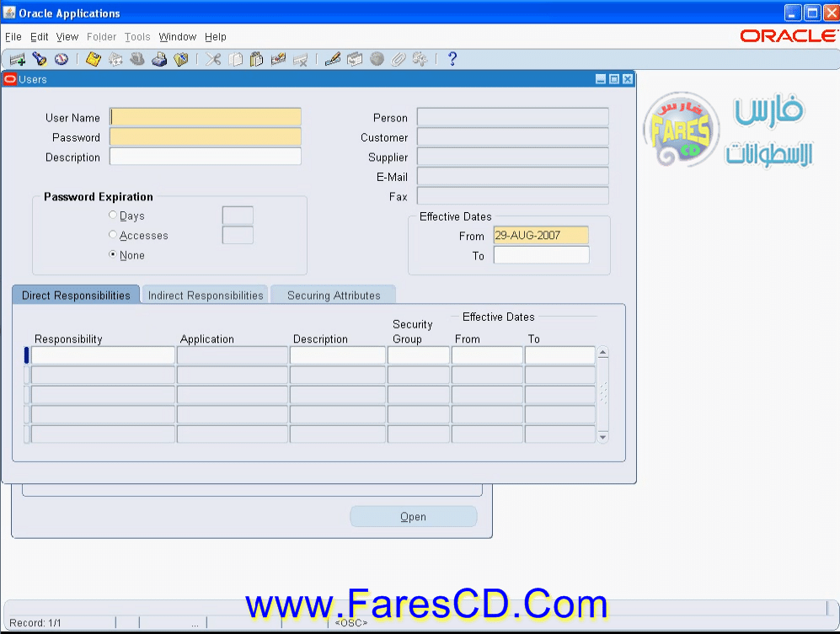Click the Cut scissors icon
The width and height of the screenshot is (840, 634).
click(x=213, y=59)
